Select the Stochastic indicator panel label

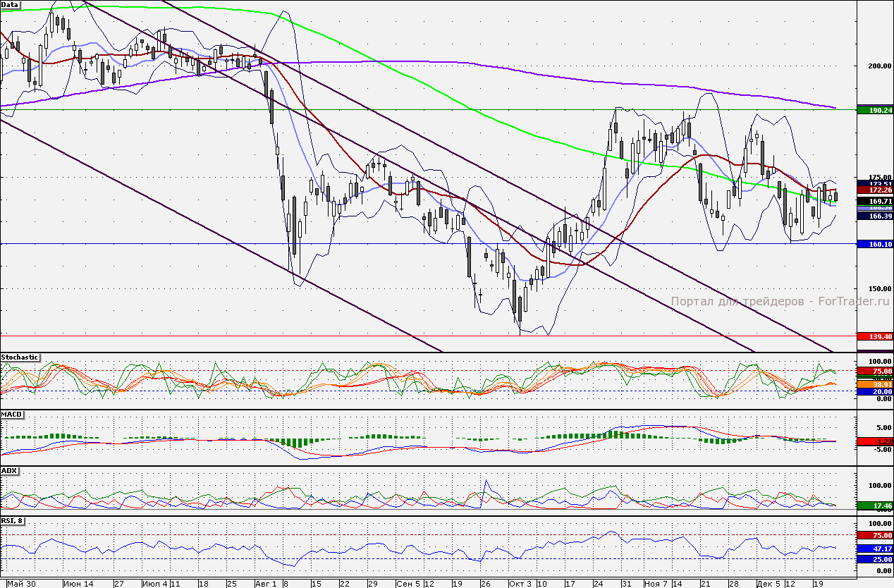pos(20,357)
